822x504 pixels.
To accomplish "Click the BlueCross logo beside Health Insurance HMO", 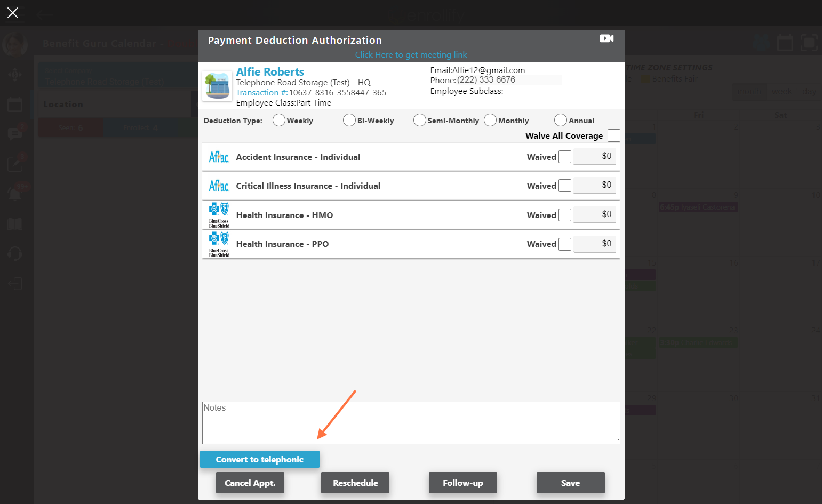I will [219, 215].
